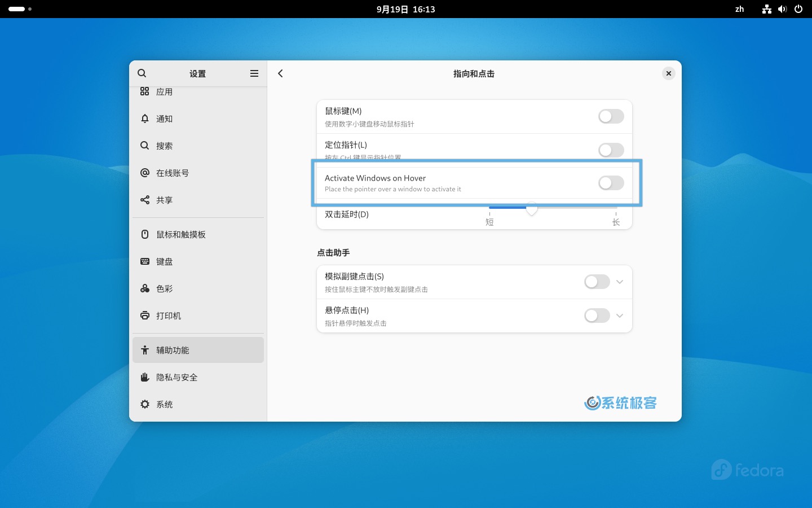Click the 指向和点击 page title
This screenshot has height=508, width=812.
(x=474, y=73)
